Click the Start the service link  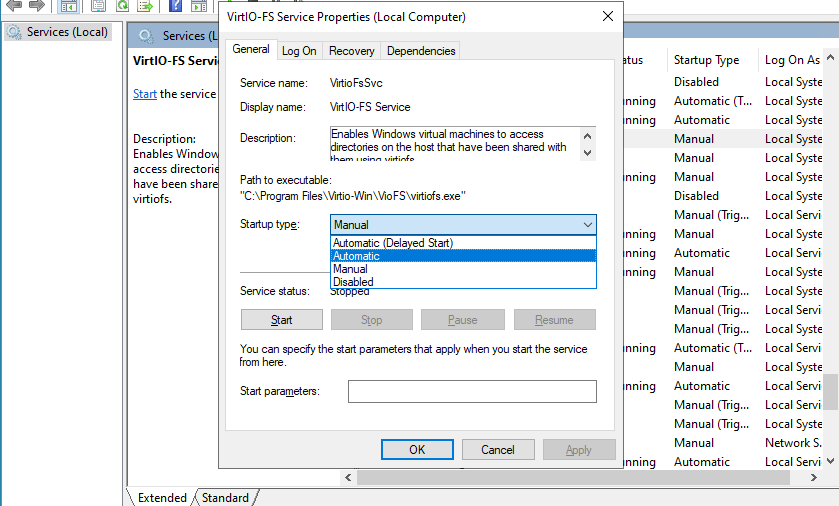144,94
